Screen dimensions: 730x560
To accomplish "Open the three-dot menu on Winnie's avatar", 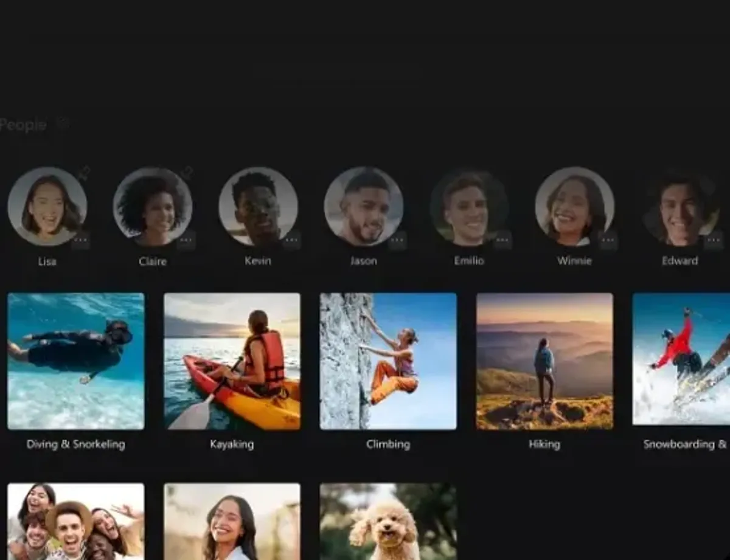I will coord(608,240).
